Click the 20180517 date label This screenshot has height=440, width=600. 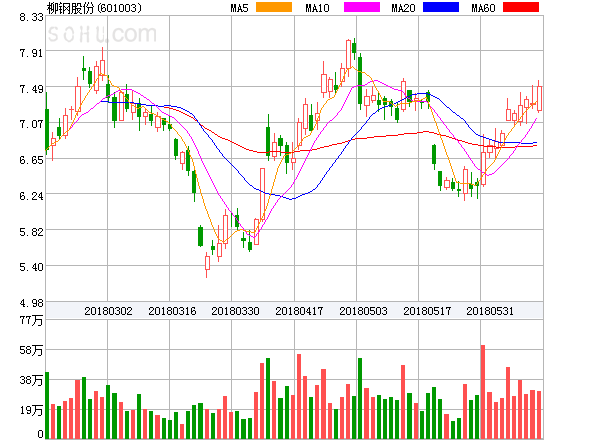coord(427,311)
